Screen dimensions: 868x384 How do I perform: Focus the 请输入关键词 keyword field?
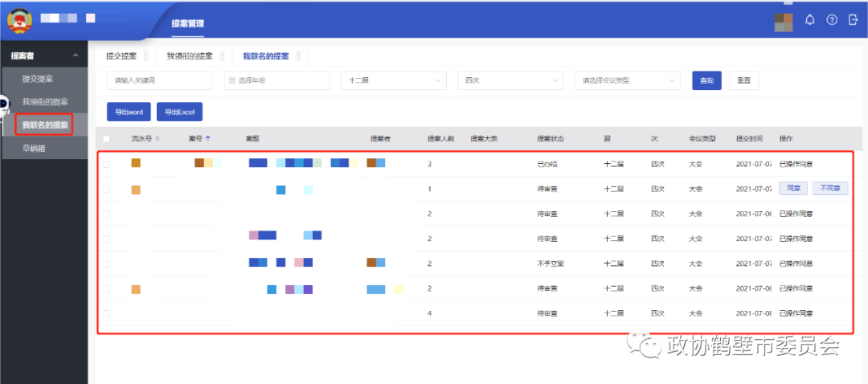[x=159, y=80]
